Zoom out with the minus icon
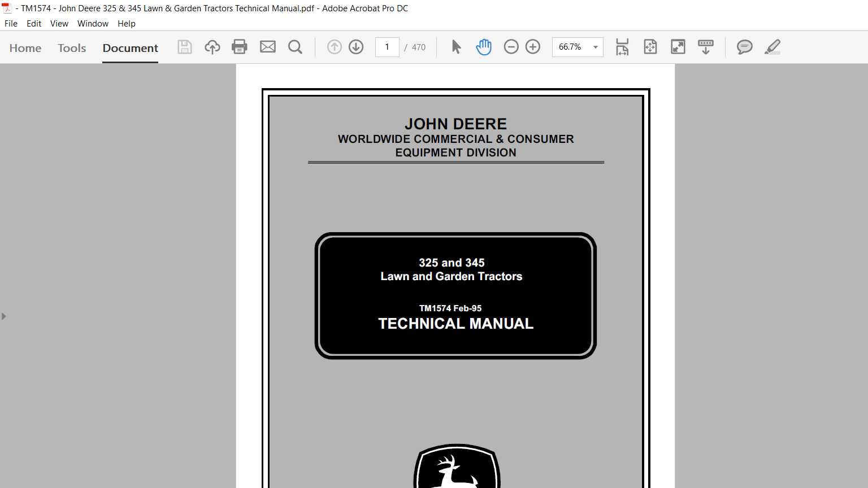The width and height of the screenshot is (868, 488). (x=511, y=47)
